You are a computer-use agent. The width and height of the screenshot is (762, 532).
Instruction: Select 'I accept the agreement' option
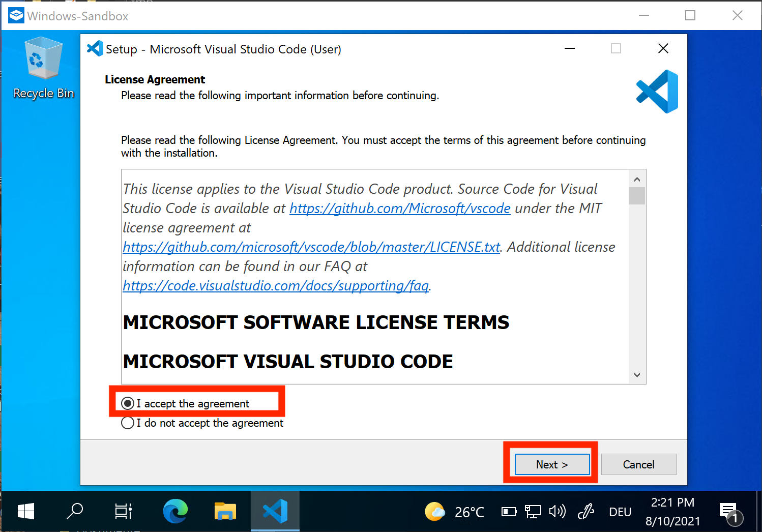[186, 403]
